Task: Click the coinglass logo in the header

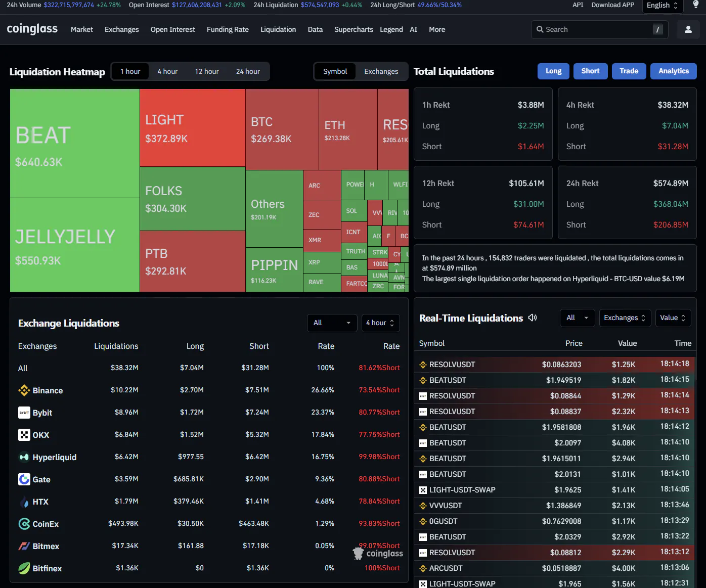Action: pyautogui.click(x=32, y=29)
